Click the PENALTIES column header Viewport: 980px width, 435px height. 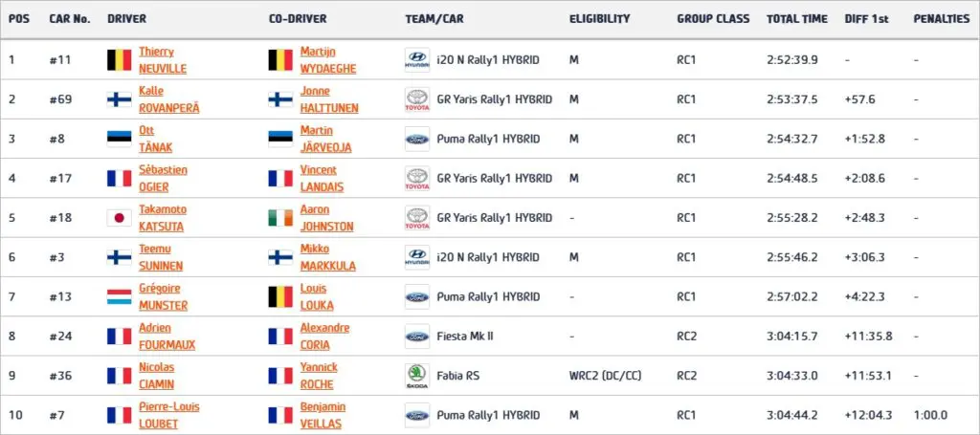(942, 19)
